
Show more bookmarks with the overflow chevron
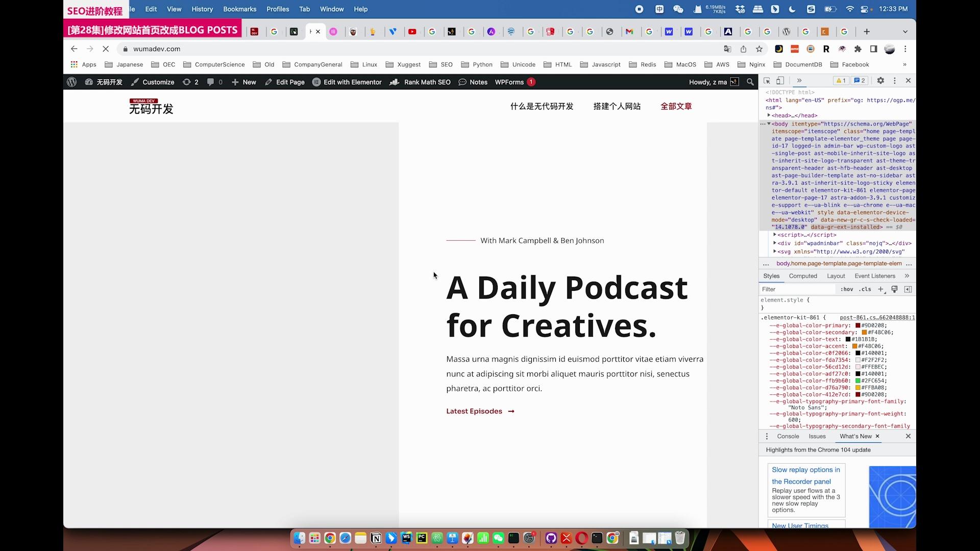coord(904,65)
